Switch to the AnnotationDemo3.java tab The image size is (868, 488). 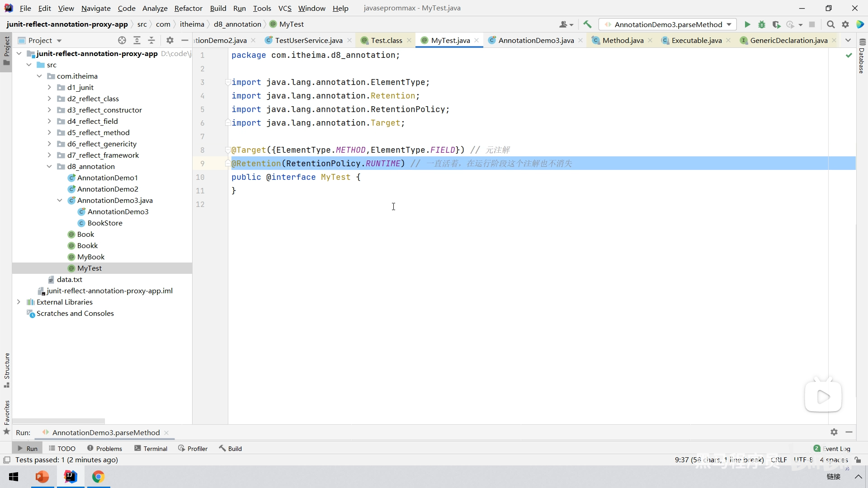click(x=536, y=40)
